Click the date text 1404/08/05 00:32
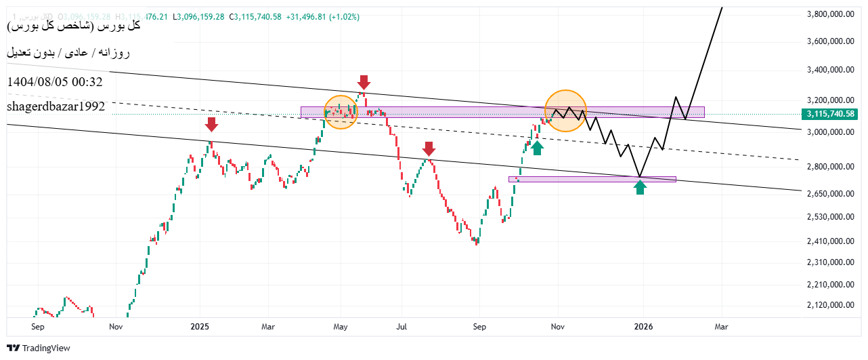This screenshot has height=360, width=868. pyautogui.click(x=55, y=82)
